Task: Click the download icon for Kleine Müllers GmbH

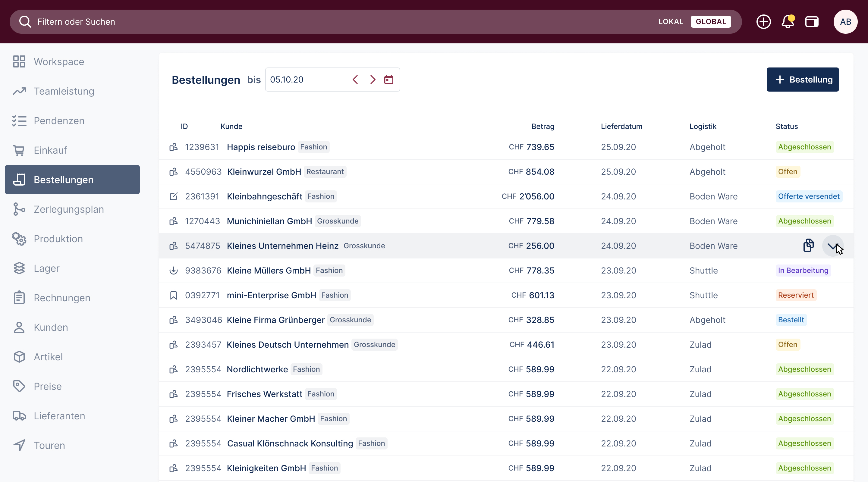Action: [174, 271]
